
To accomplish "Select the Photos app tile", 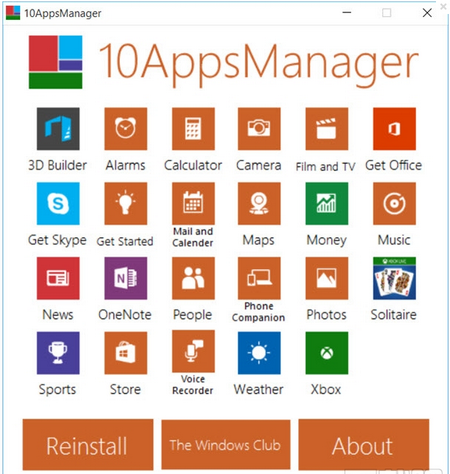I will [x=327, y=278].
